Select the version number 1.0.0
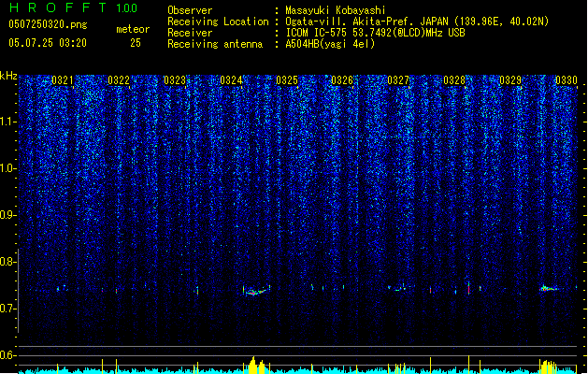The width and height of the screenshot is (588, 374). [127, 7]
